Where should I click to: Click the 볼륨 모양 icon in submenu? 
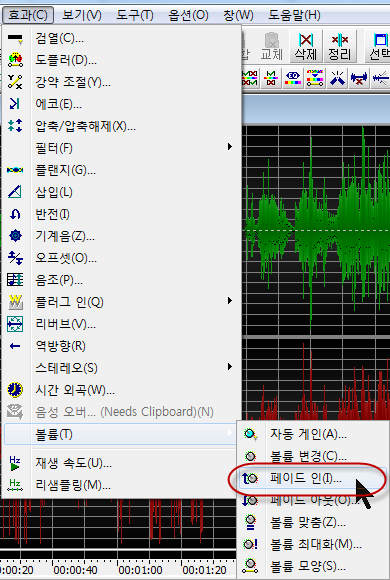coord(251,566)
